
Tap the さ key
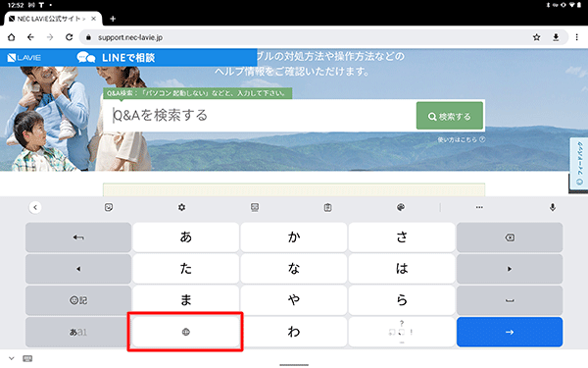(x=402, y=237)
